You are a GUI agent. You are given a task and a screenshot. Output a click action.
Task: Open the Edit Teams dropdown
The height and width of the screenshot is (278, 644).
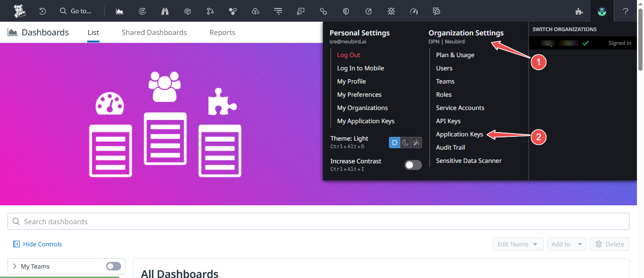517,244
